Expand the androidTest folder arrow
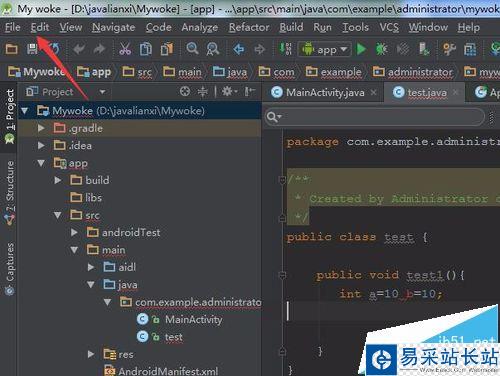The width and height of the screenshot is (500, 376). [x=74, y=232]
